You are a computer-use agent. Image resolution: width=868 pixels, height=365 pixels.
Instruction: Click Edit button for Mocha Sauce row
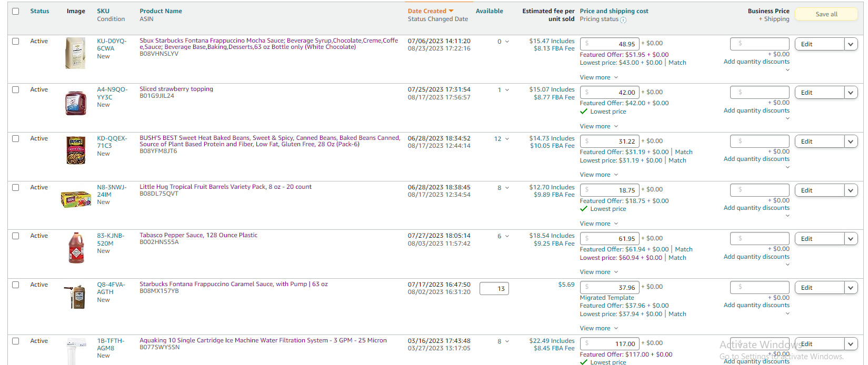coord(820,44)
